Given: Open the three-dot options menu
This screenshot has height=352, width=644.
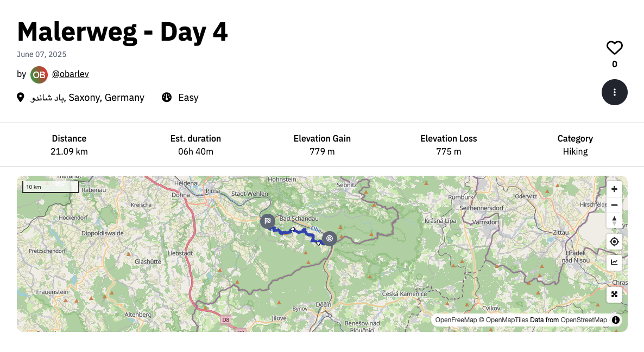Looking at the screenshot, I should (x=614, y=92).
